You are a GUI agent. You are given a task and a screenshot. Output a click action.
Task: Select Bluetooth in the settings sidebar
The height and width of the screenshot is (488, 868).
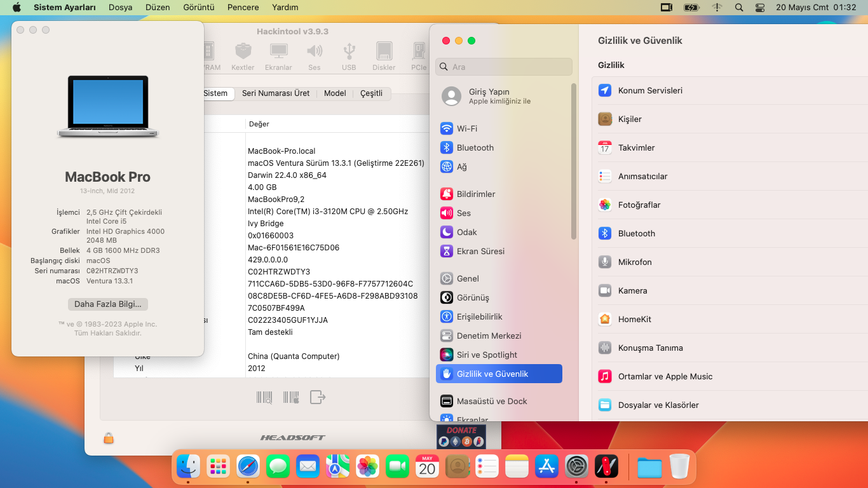pos(475,148)
